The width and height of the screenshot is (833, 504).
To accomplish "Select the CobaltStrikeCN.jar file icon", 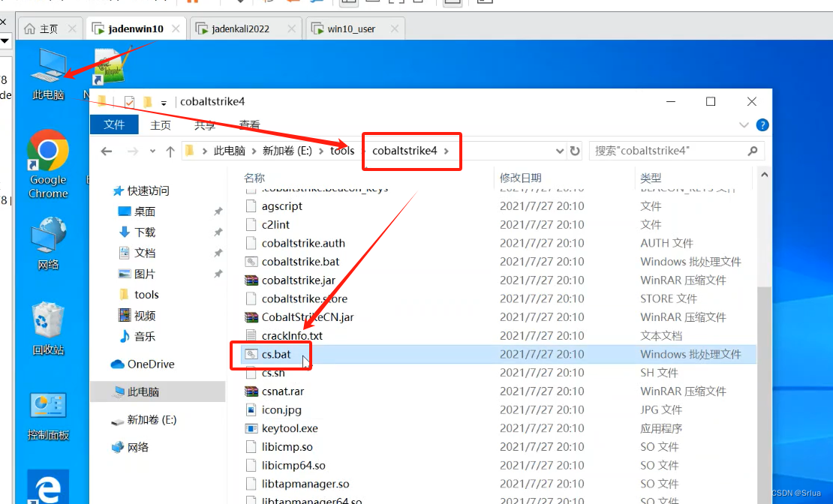I will (251, 317).
